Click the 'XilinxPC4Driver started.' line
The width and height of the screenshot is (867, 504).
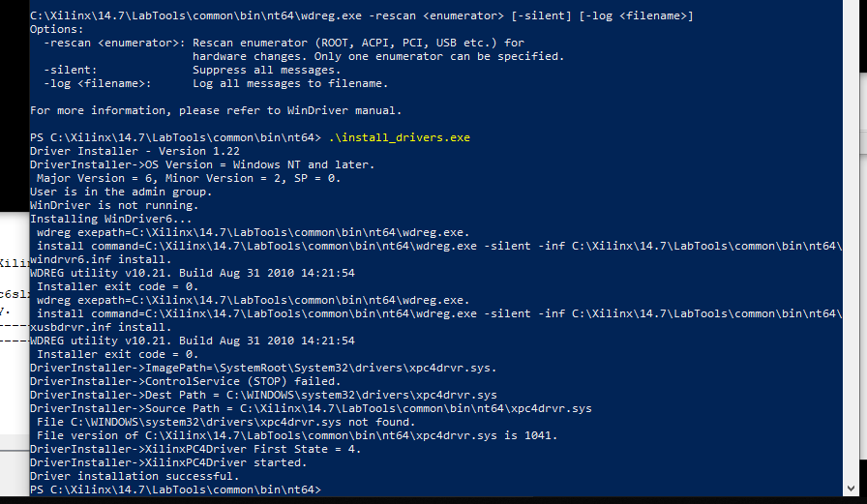(x=168, y=462)
